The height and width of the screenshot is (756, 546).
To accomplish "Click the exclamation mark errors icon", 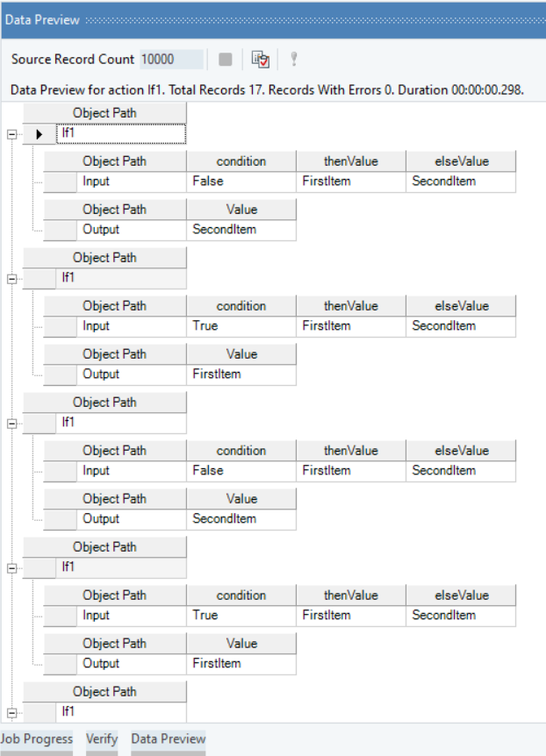I will pos(293,59).
